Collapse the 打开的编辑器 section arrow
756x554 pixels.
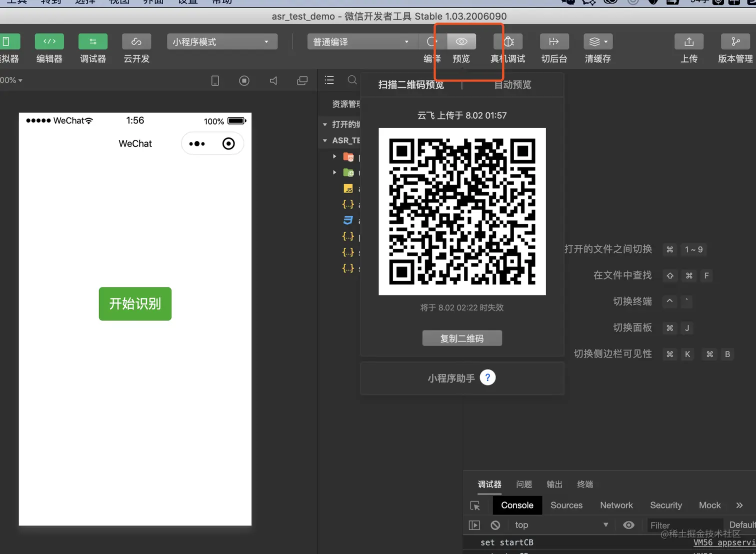pyautogui.click(x=325, y=124)
